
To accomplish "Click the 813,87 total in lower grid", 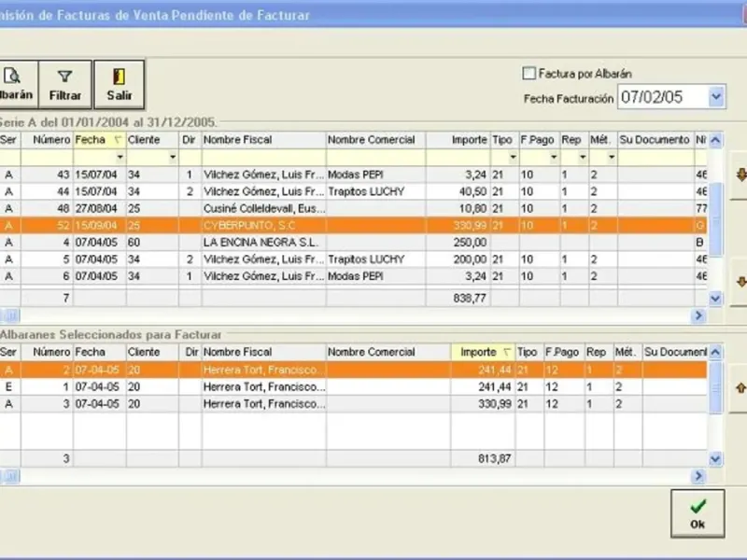I will tap(495, 458).
